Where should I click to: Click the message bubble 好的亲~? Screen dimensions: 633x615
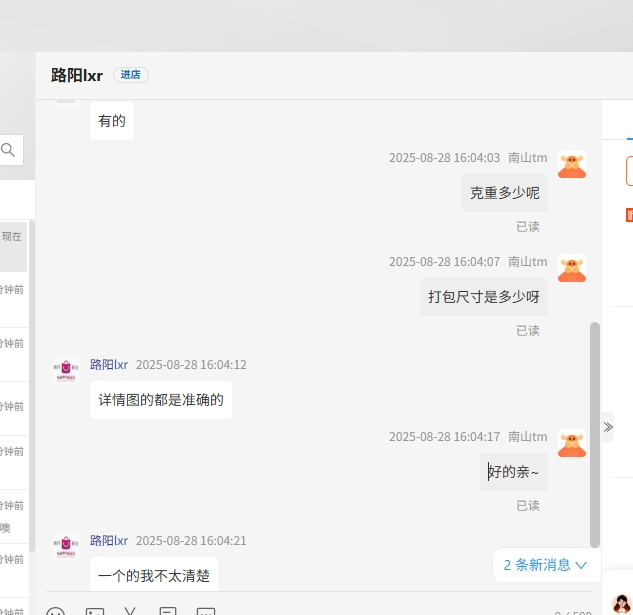(x=514, y=472)
